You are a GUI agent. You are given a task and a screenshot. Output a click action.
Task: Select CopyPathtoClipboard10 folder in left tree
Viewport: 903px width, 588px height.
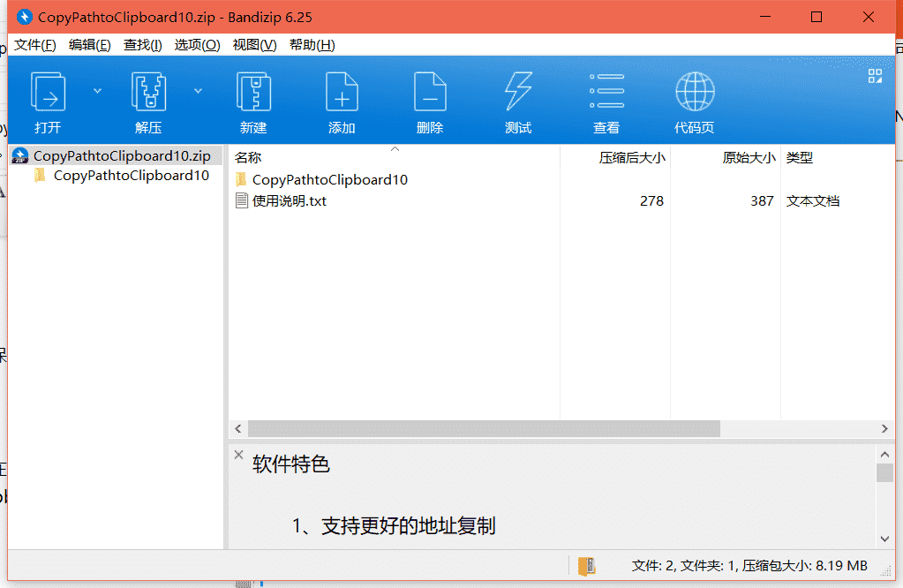(131, 176)
